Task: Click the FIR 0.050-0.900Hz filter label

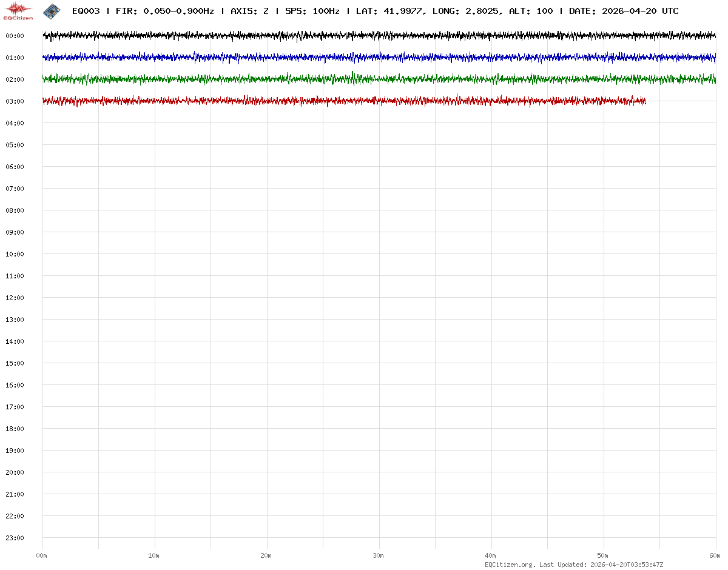Action: point(165,12)
